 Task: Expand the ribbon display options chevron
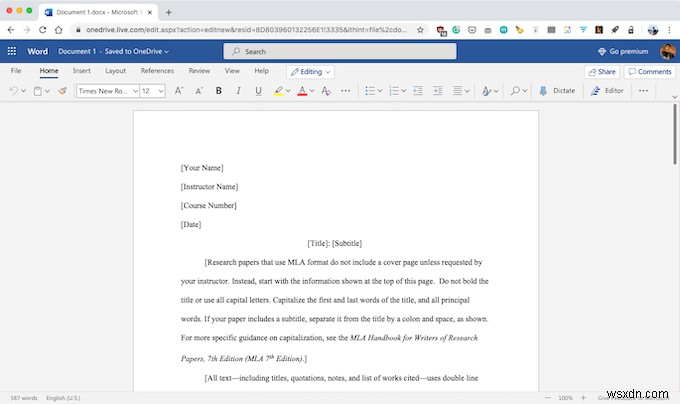(674, 97)
